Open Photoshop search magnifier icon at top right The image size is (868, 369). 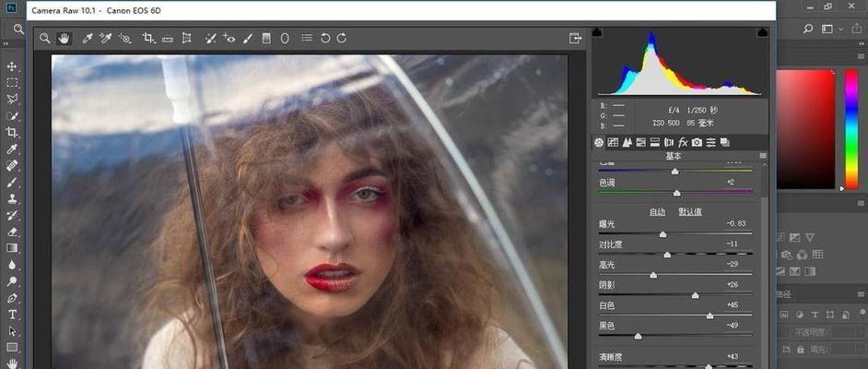(x=808, y=29)
